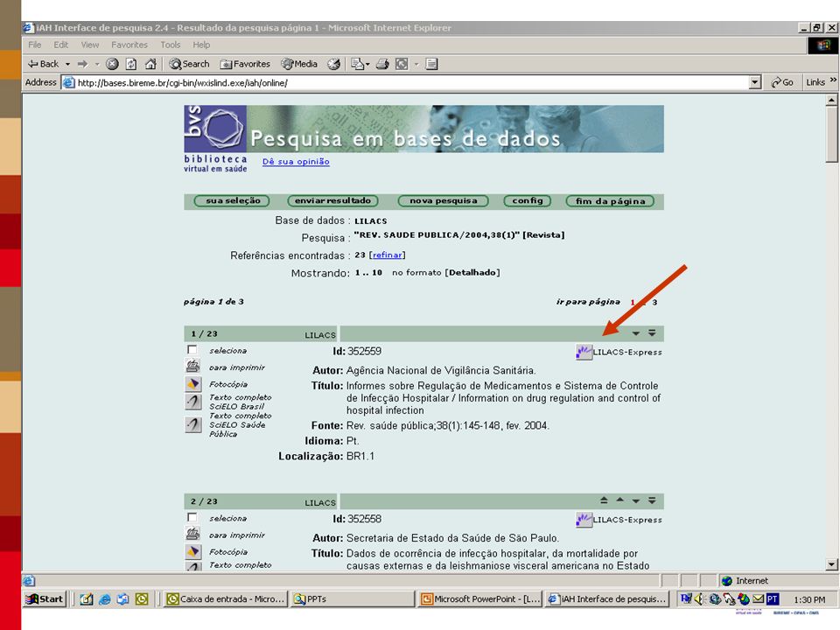Click the Fotocópia icon for record 1/23

click(x=192, y=383)
